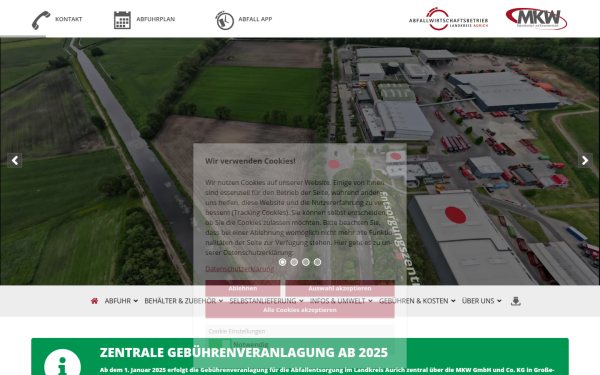Open the ABFUHR menu item
Screen dimensions: 600x375
click(x=118, y=301)
